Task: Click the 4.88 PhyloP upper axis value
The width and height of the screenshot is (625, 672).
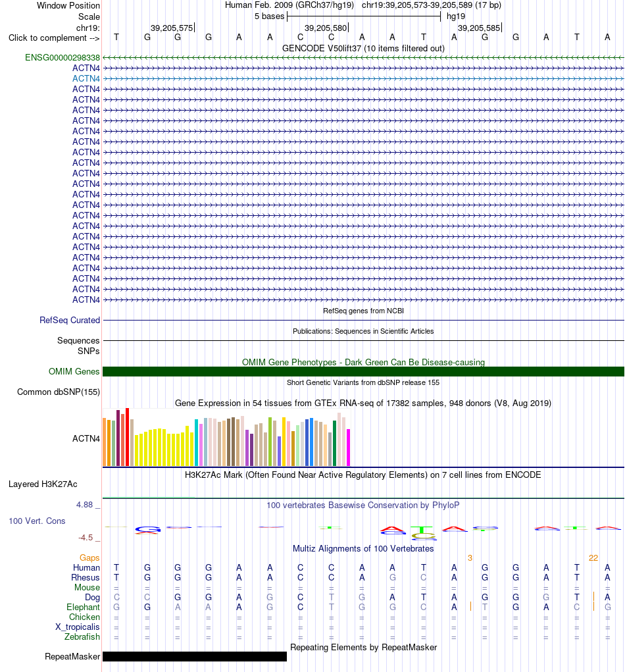Action: tap(84, 504)
